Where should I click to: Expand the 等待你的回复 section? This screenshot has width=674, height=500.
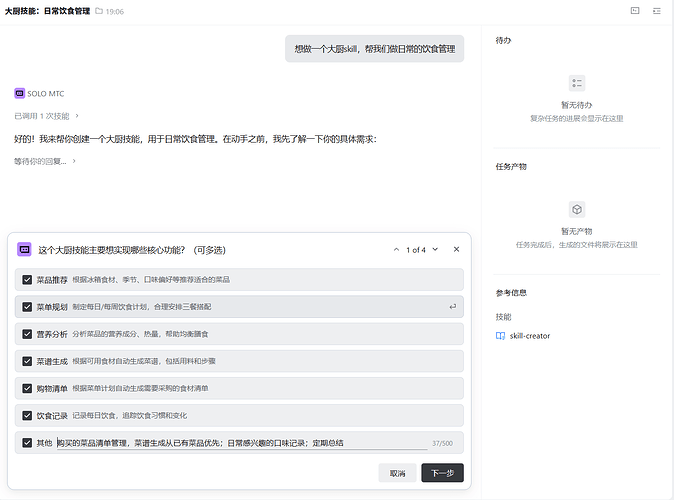(45, 161)
